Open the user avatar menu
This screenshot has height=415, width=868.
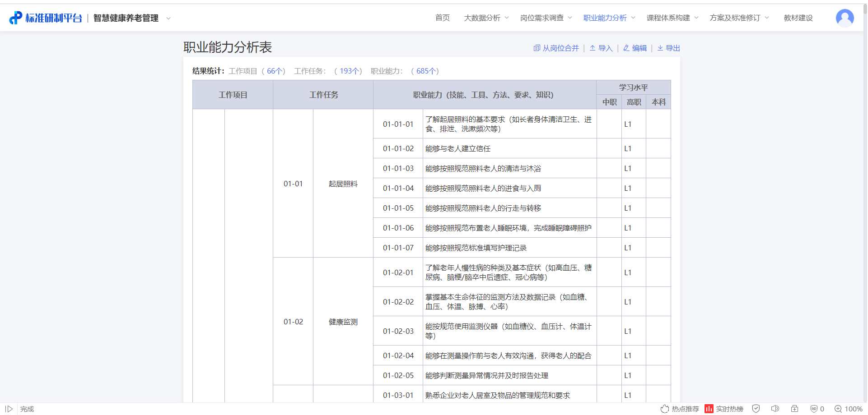845,18
